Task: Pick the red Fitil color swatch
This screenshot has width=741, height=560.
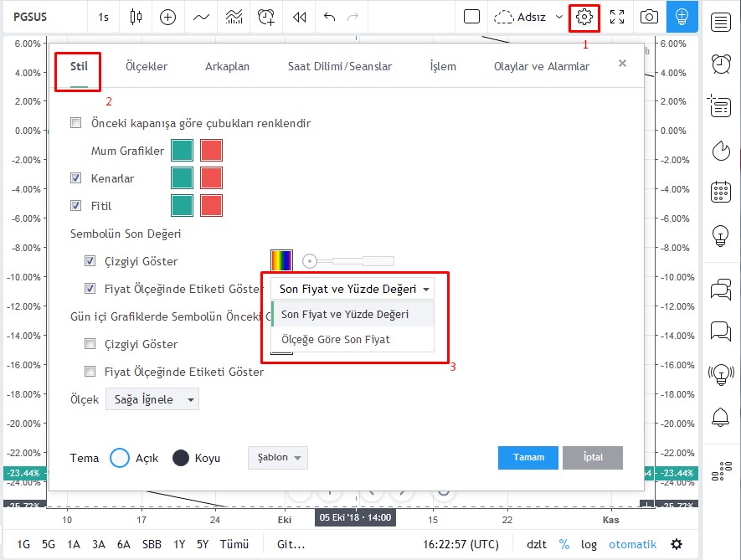Action: pyautogui.click(x=211, y=206)
